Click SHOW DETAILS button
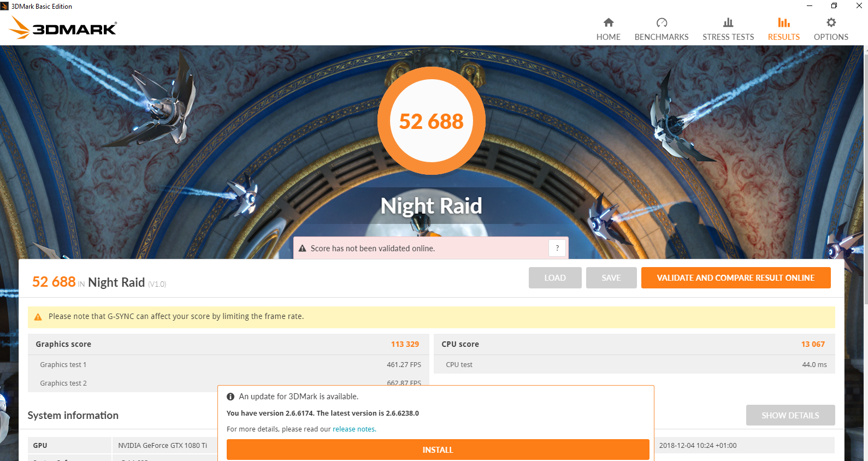Image resolution: width=868 pixels, height=461 pixels. click(790, 415)
